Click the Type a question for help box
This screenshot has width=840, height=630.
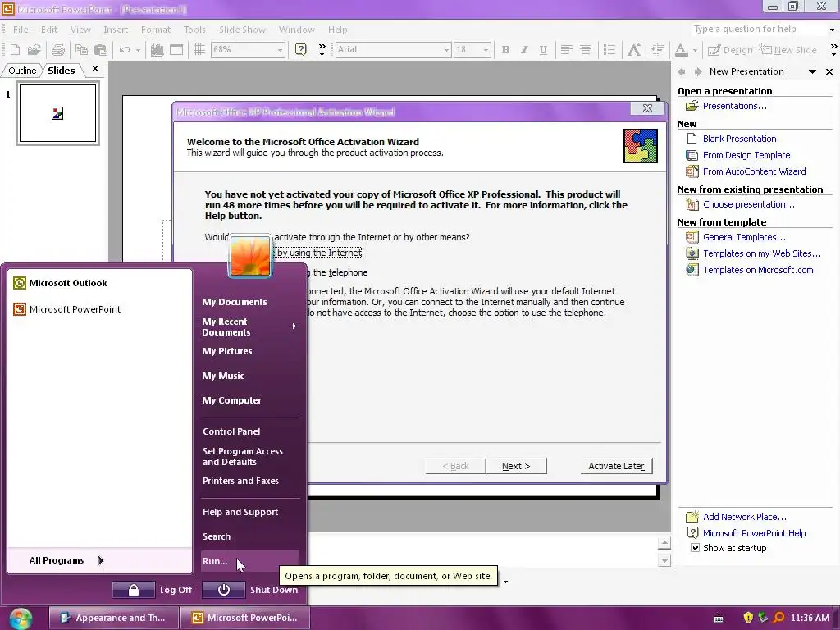coord(758,29)
